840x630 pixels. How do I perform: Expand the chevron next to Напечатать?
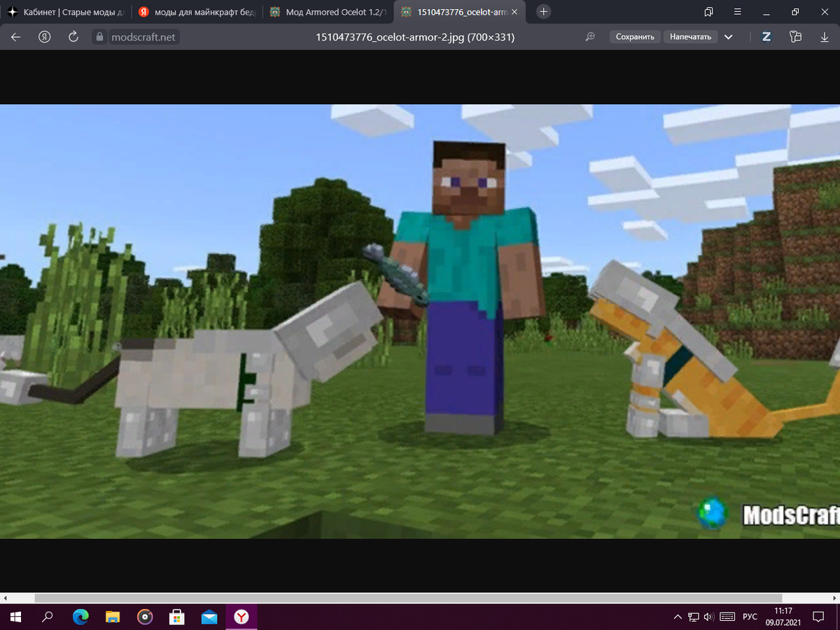(x=728, y=37)
